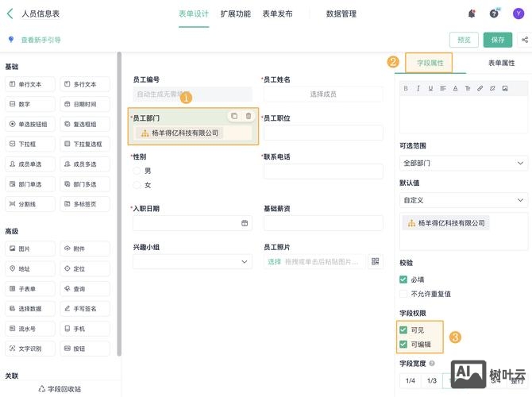Viewport: 532px width, 397px height.
Task: Toggle the 可编辑 permission checkbox
Action: tap(403, 345)
